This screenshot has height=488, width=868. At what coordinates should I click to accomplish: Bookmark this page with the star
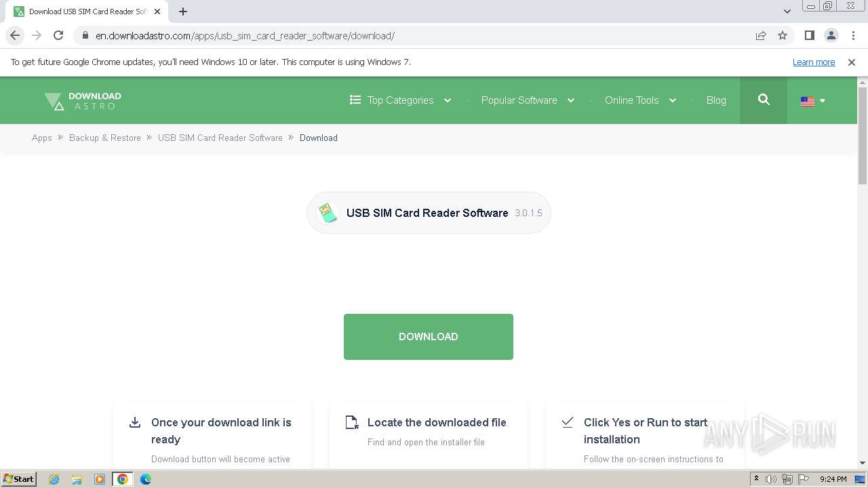[x=783, y=35]
